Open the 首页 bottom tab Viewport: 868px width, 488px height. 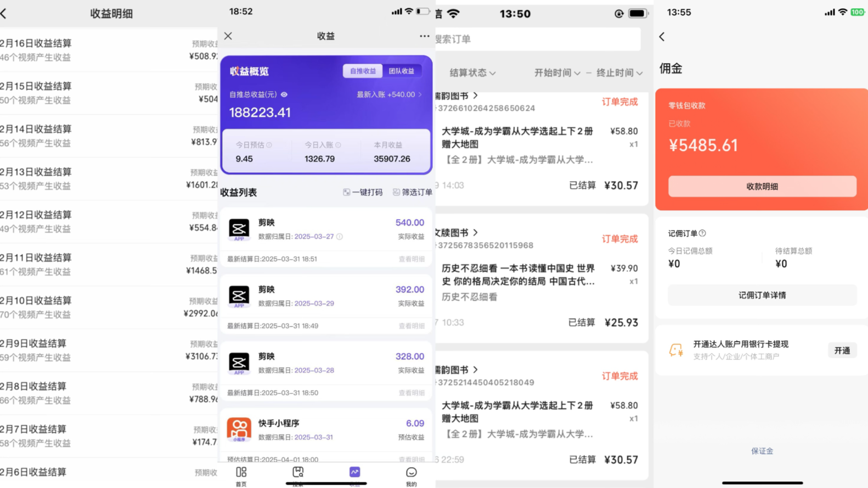[241, 475]
